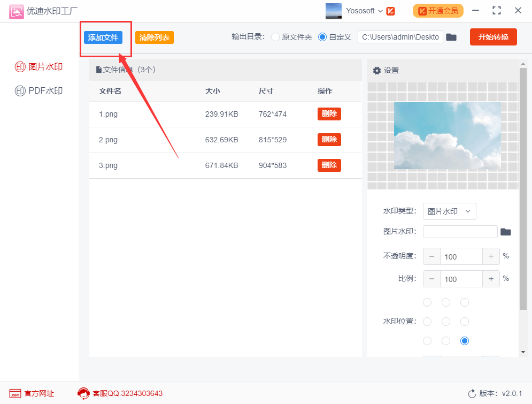Switch to the 图片水印 tab
Screen dimensions: 532x404
tap(38, 67)
